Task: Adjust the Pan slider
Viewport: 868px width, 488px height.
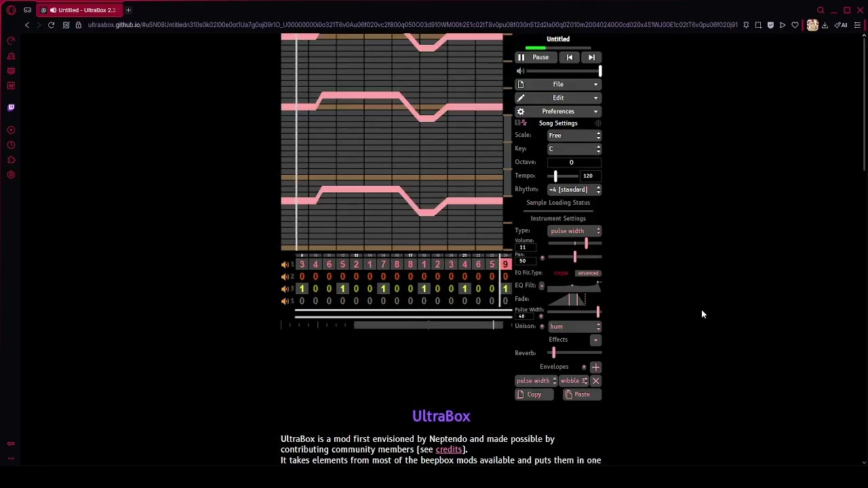Action: pyautogui.click(x=574, y=257)
